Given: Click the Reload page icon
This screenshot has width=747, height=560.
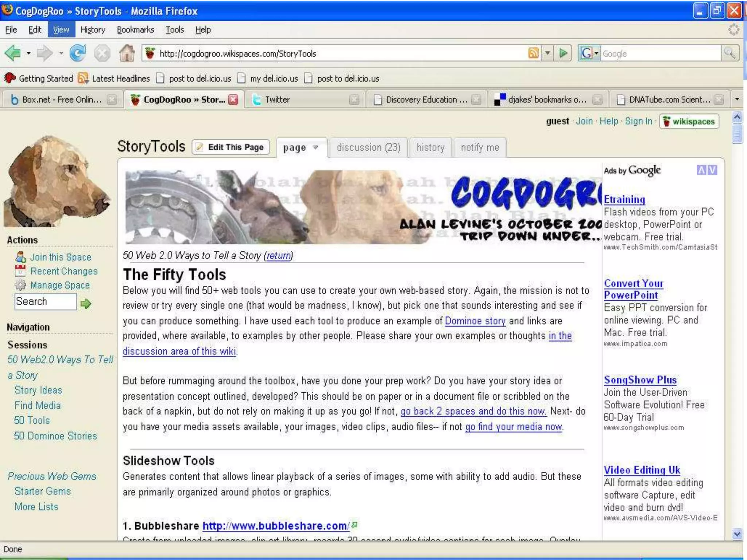Looking at the screenshot, I should 78,54.
